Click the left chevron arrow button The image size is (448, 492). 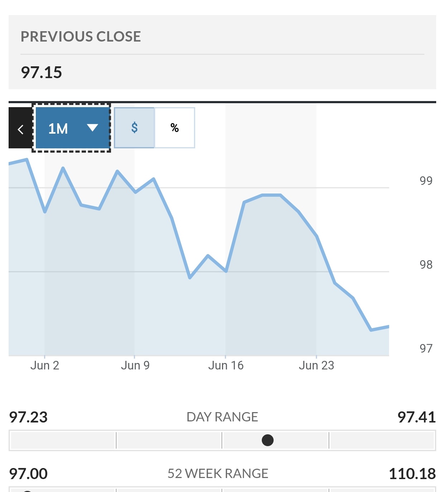point(20,128)
